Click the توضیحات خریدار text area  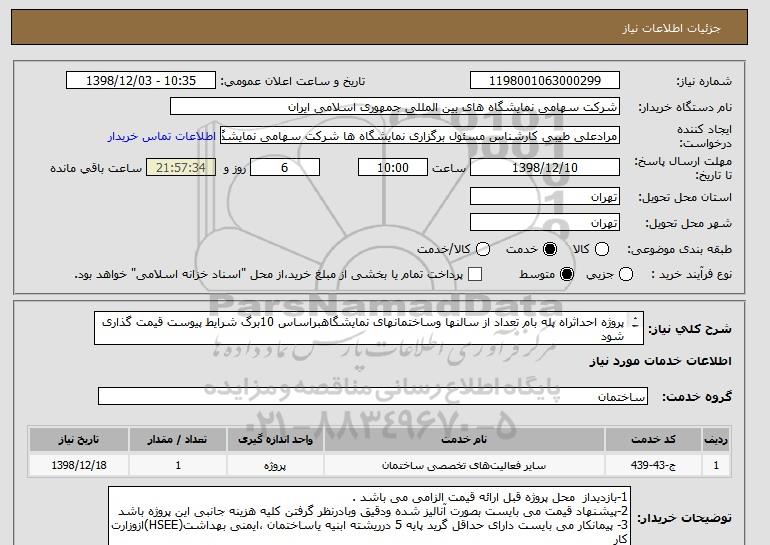[x=370, y=516]
